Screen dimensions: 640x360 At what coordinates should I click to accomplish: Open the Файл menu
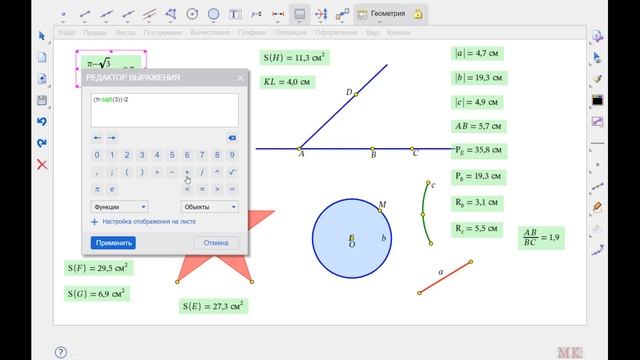click(67, 33)
